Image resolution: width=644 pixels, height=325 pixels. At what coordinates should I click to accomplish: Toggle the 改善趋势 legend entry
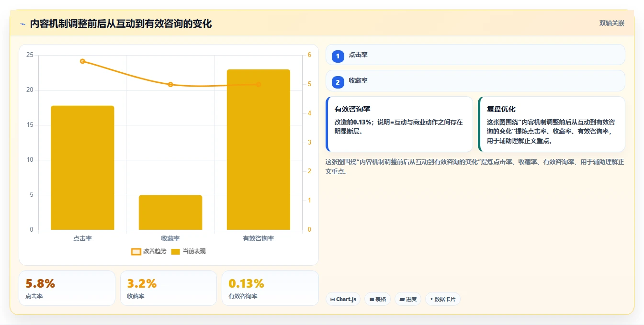tap(149, 251)
